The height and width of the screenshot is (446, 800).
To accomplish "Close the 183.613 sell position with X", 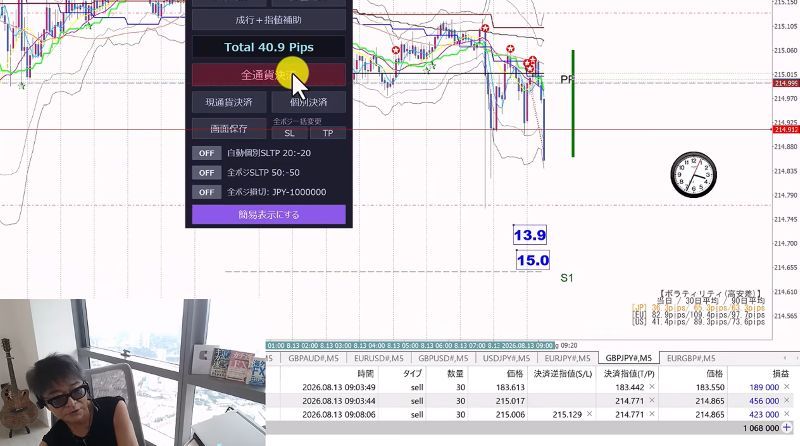I will 786,387.
